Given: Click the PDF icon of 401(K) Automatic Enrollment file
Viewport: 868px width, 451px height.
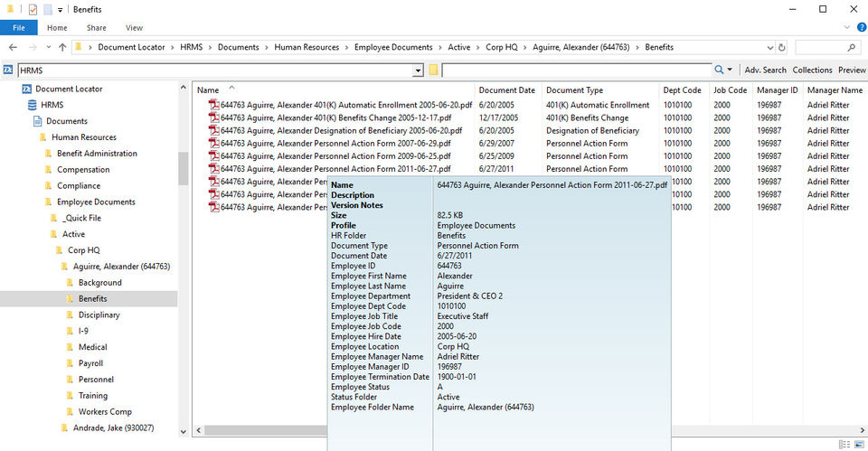Looking at the screenshot, I should pyautogui.click(x=214, y=105).
